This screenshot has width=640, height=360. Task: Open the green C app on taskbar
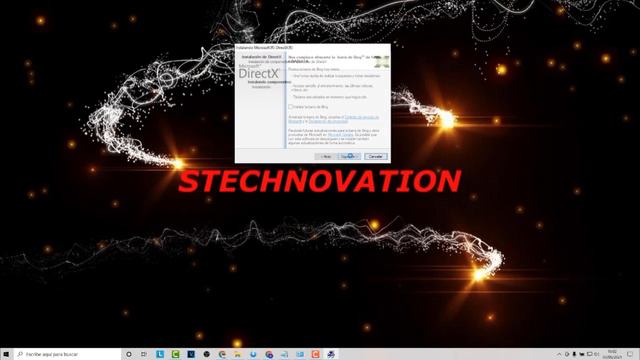tap(176, 354)
